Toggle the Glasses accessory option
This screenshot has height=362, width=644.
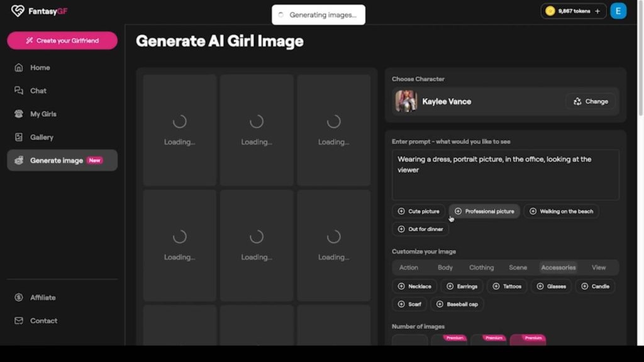[551, 287]
